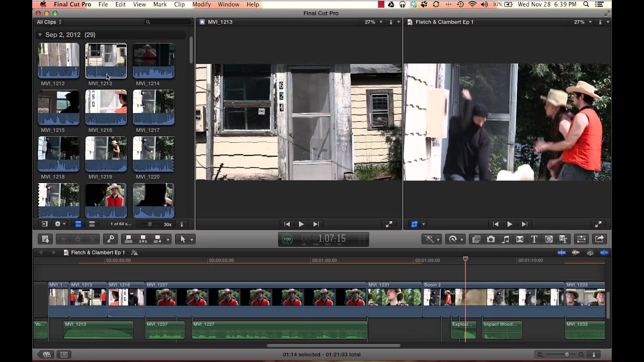The height and width of the screenshot is (362, 644).
Task: Open the edit mode options arrow
Action: click(168, 239)
